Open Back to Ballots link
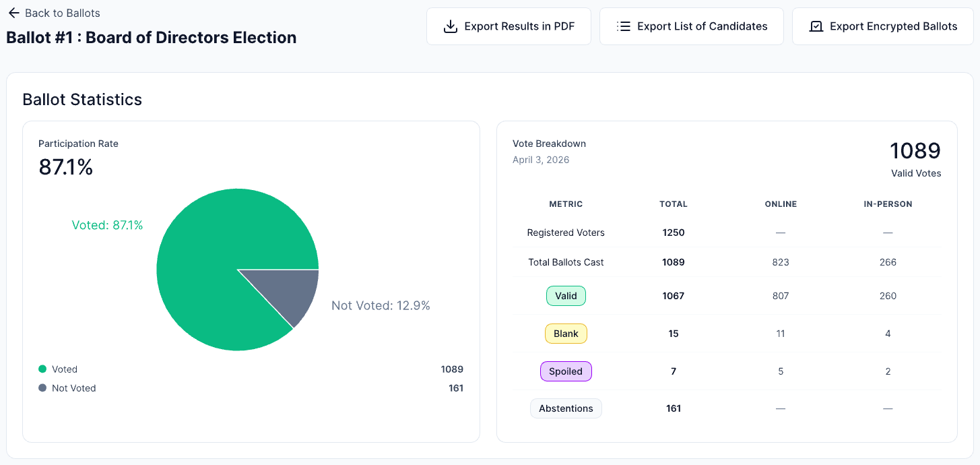Image resolution: width=980 pixels, height=465 pixels. [x=62, y=13]
